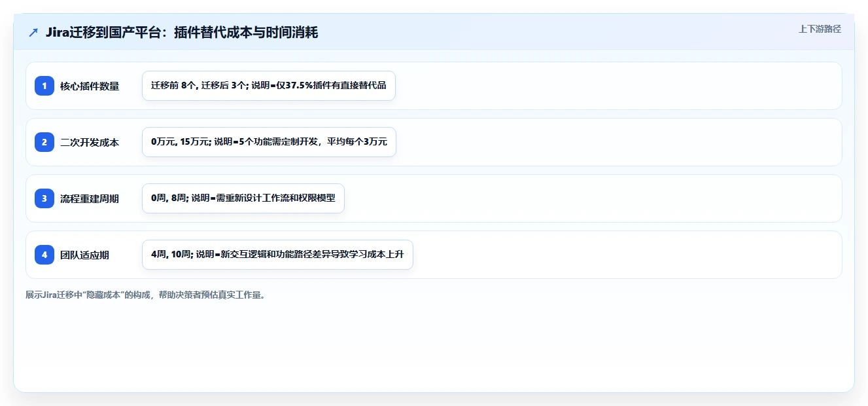Click the 核心插件数量 label
The image size is (868, 406).
click(x=90, y=86)
